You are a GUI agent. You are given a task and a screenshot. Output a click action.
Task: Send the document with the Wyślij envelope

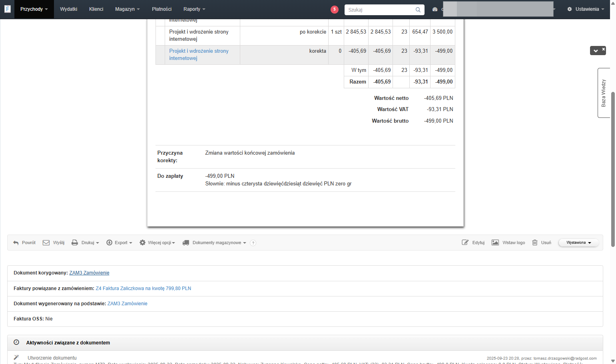point(46,243)
